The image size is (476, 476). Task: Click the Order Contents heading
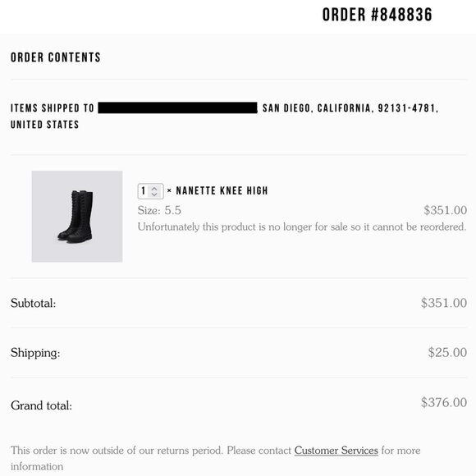(x=56, y=57)
